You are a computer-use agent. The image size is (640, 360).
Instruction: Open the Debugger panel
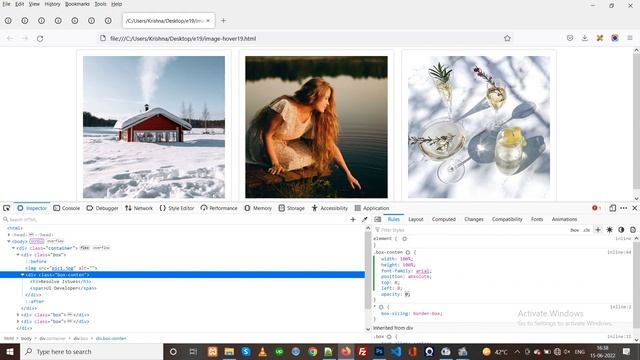[x=102, y=208]
